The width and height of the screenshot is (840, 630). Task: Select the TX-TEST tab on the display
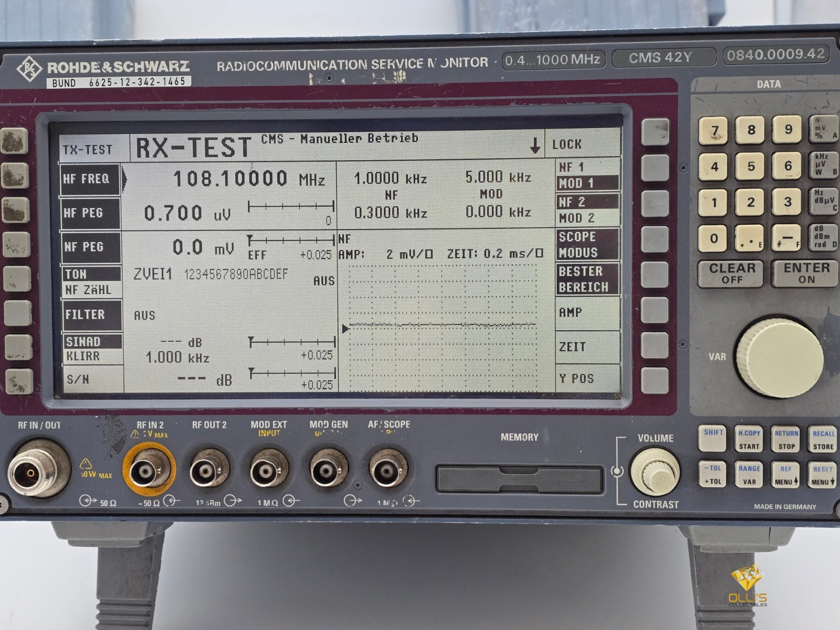pyautogui.click(x=88, y=149)
